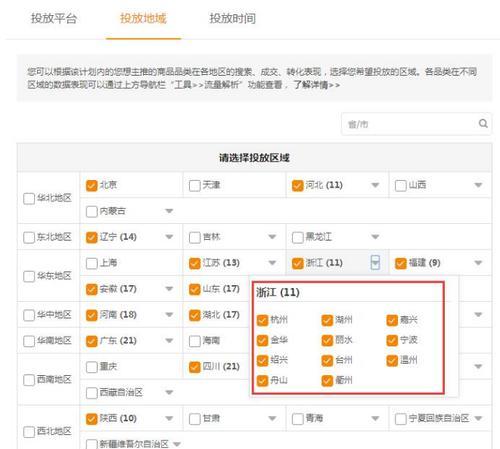This screenshot has width=500, height=449.
Task: Check the 上海 checkbox
Action: coord(91,263)
